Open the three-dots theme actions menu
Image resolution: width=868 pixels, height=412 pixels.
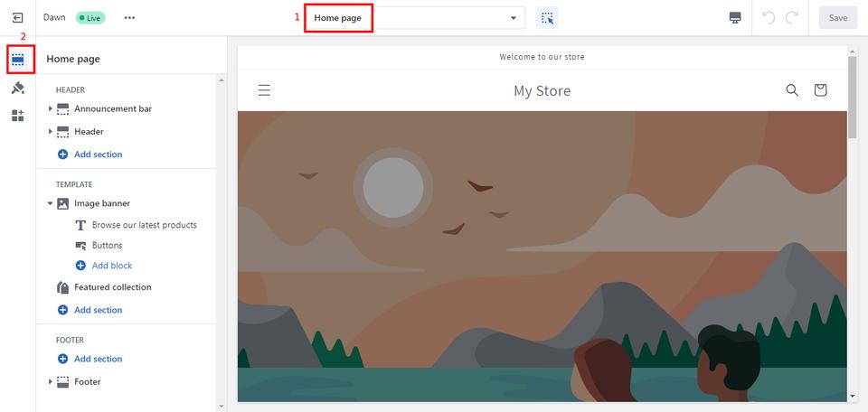pyautogui.click(x=129, y=18)
